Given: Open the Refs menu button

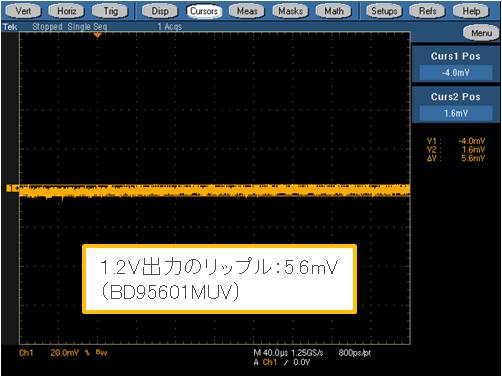Looking at the screenshot, I should pos(428,11).
